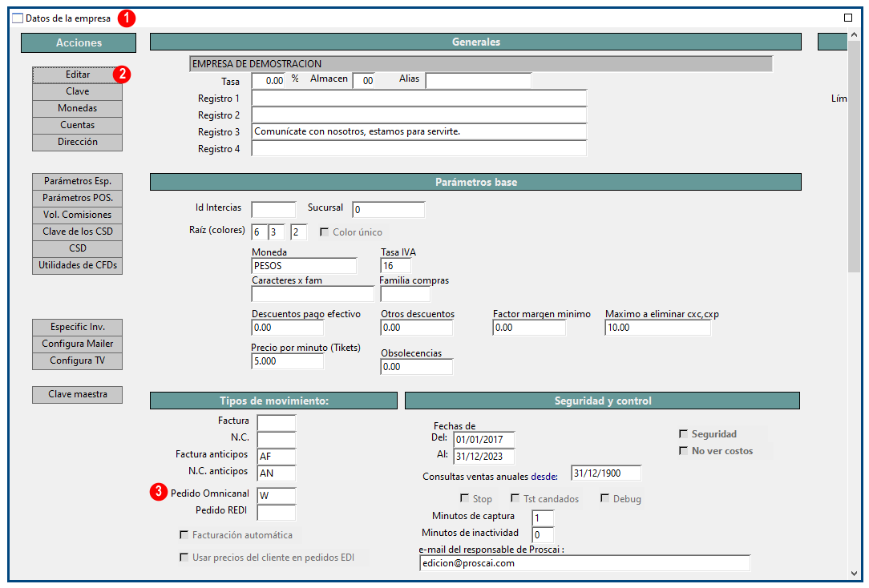
Task: Click the Almacen field
Action: pos(364,81)
